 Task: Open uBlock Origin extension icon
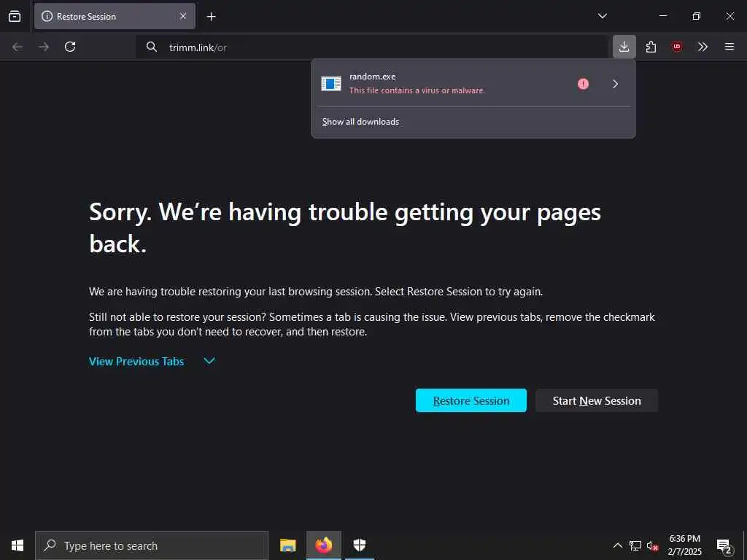[x=677, y=47]
